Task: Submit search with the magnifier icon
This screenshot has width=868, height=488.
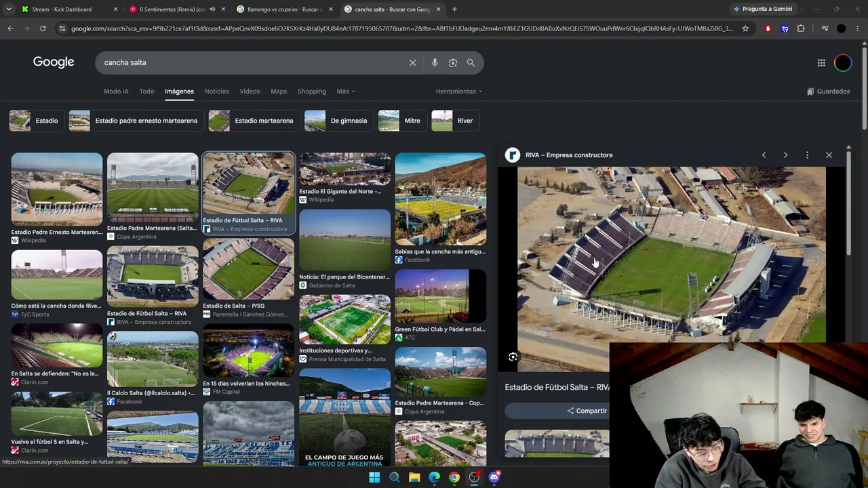Action: click(471, 62)
